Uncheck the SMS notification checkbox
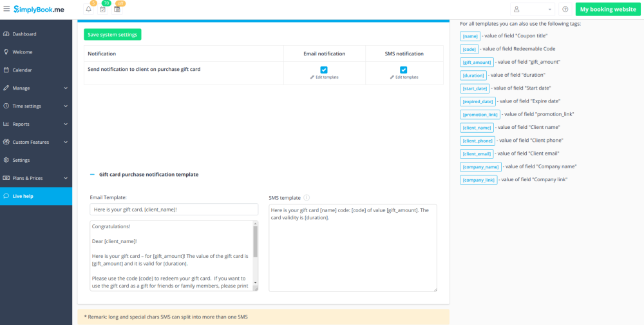 (404, 70)
